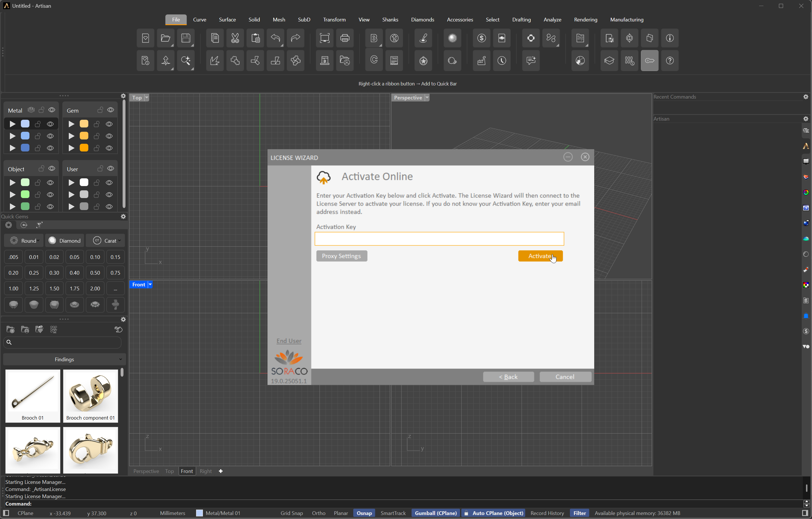The image size is (812, 519).
Task: Open the Perspective viewport title dropdown arrow
Action: click(x=427, y=97)
